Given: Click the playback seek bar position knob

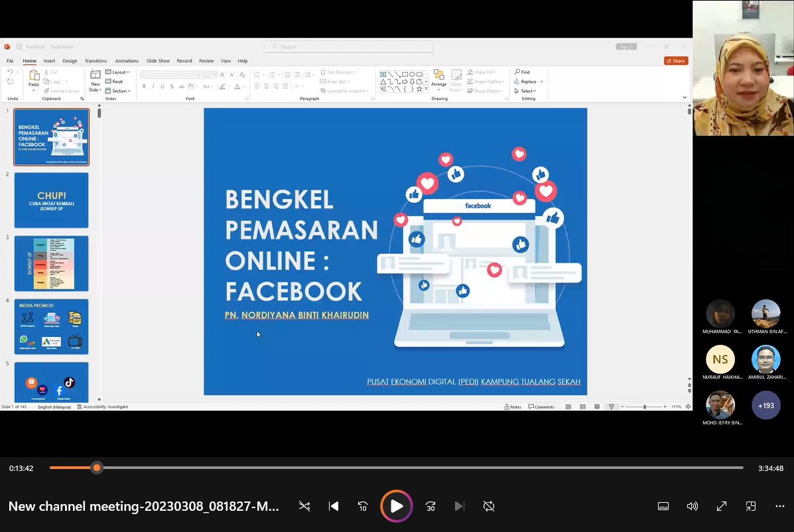Looking at the screenshot, I should 97,468.
